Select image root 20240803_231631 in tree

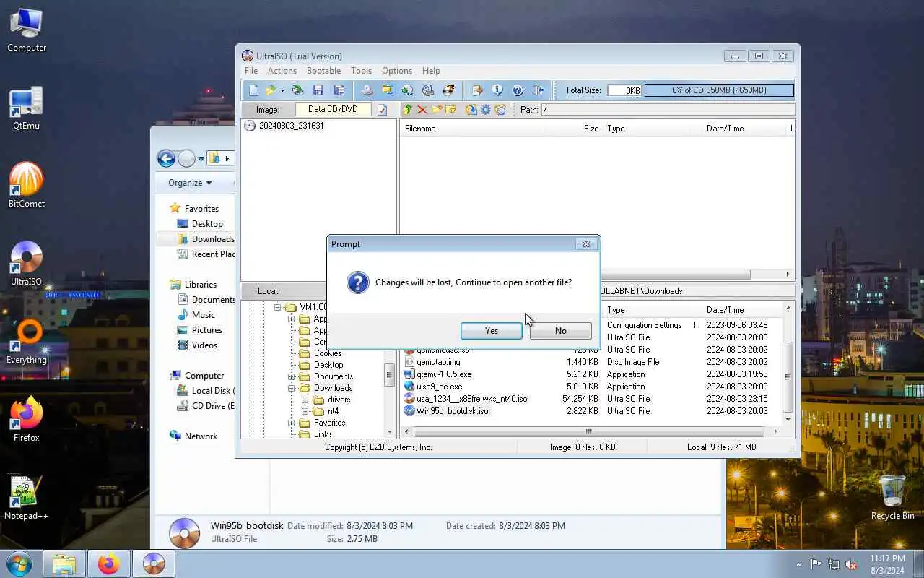(x=291, y=126)
